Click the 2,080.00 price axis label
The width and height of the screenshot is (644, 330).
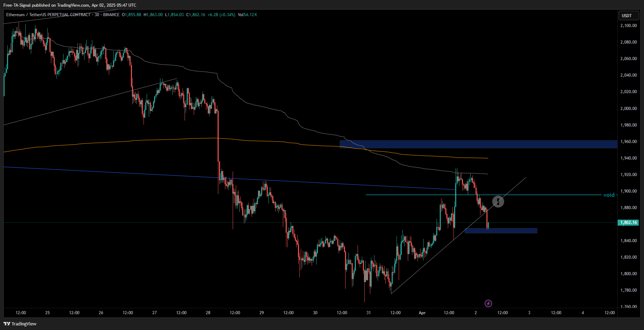629,42
